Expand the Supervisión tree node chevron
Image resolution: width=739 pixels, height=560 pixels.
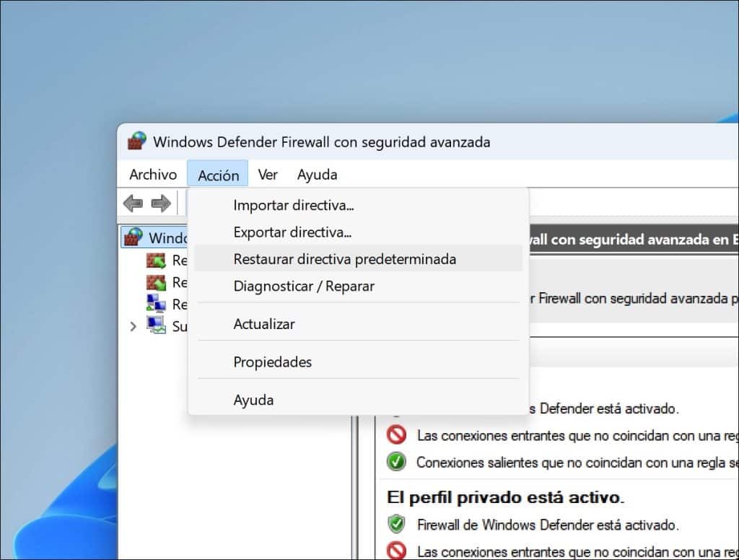point(134,326)
